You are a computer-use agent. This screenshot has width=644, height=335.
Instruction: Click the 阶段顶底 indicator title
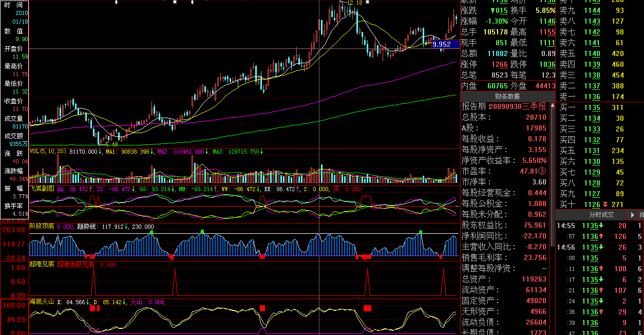42,227
